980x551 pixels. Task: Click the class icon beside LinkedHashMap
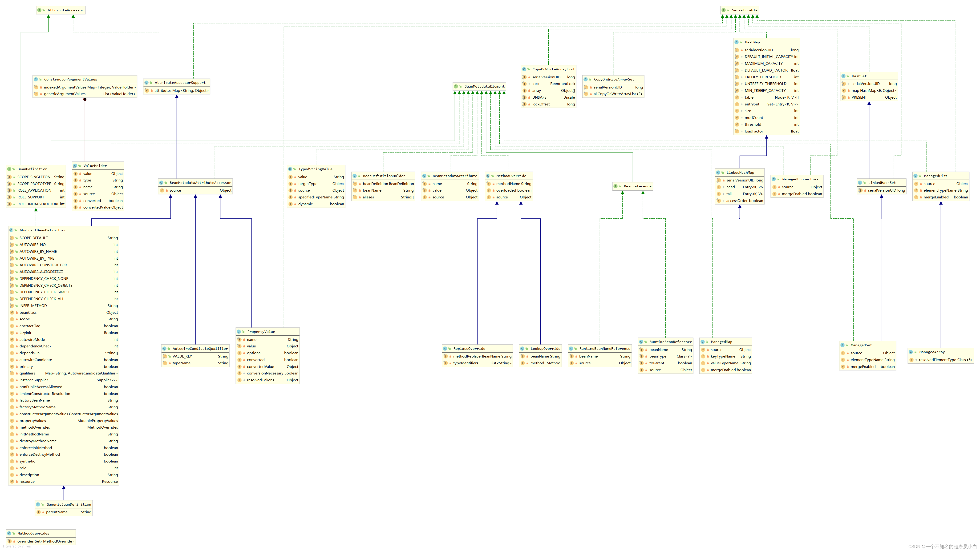pos(718,173)
